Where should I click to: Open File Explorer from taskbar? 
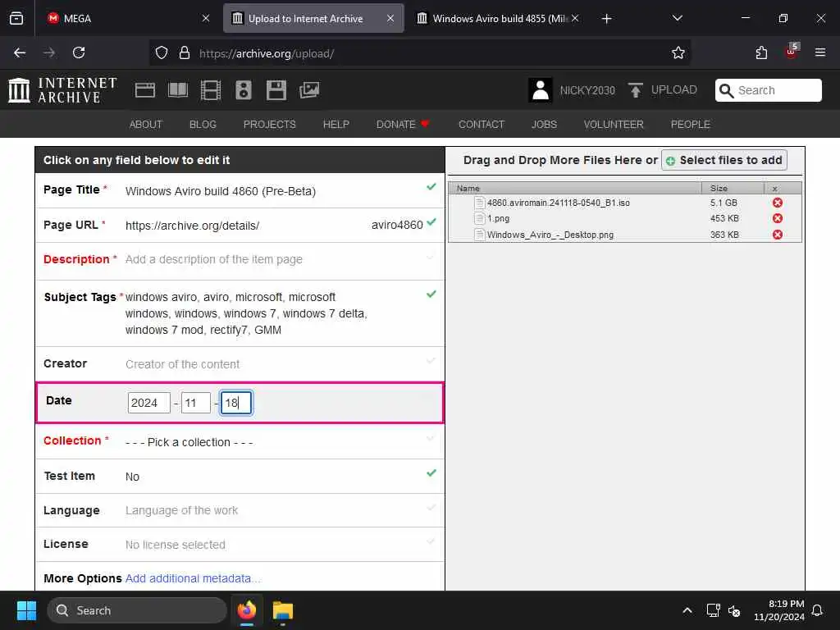click(282, 610)
